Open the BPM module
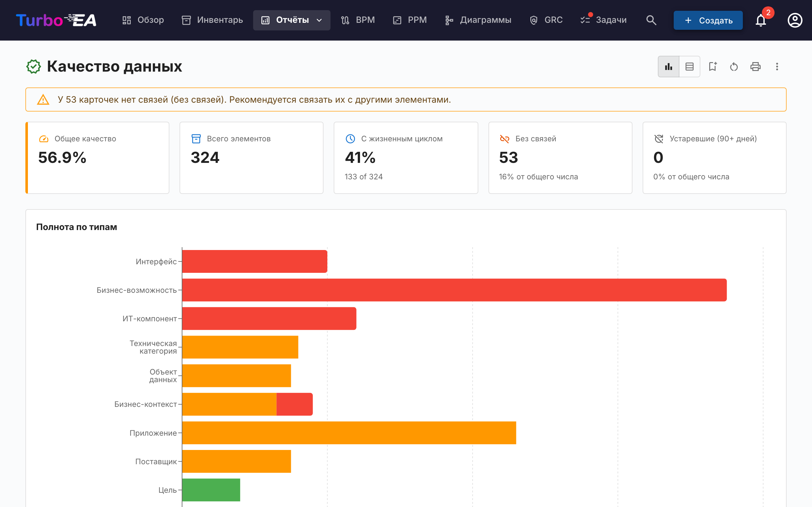 (358, 20)
